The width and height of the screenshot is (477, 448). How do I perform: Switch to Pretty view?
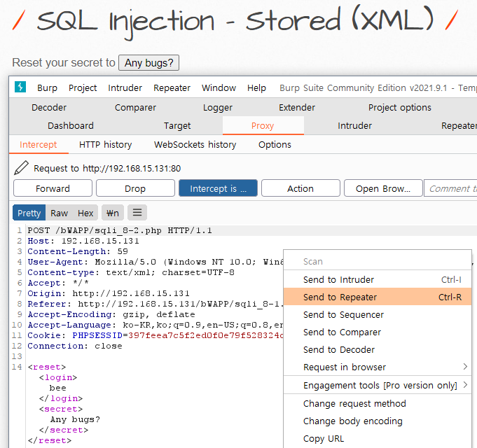29,213
